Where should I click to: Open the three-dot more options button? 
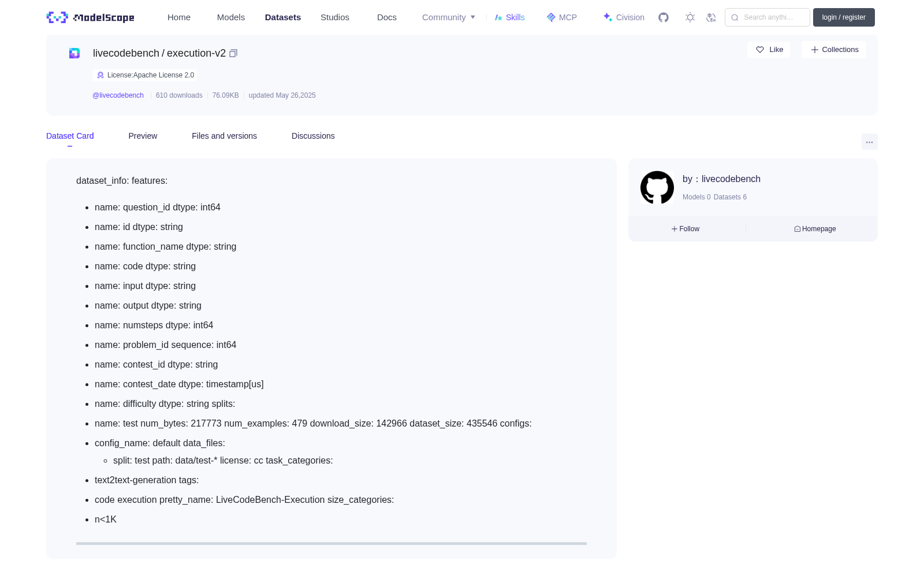tap(869, 142)
